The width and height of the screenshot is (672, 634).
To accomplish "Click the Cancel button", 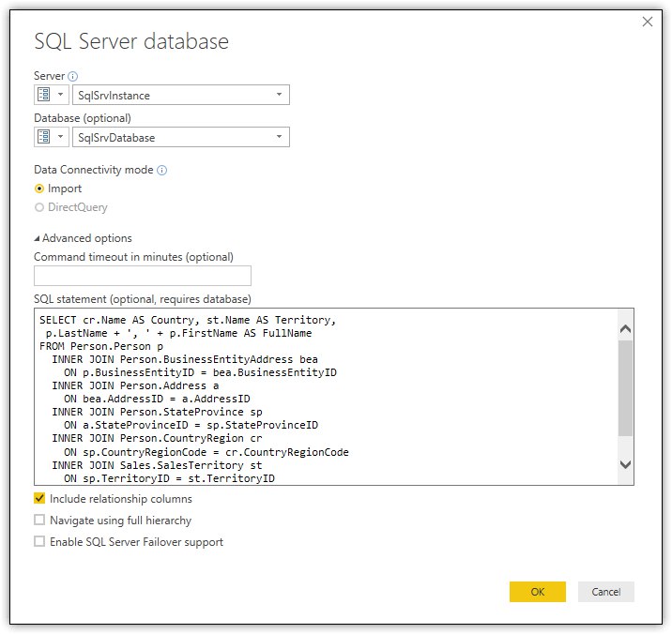I will pos(605,592).
